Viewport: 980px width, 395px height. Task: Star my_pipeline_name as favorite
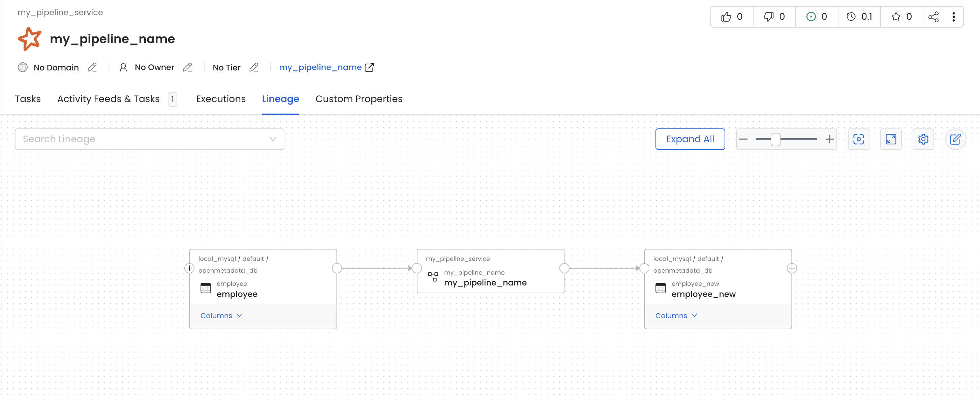(x=896, y=17)
